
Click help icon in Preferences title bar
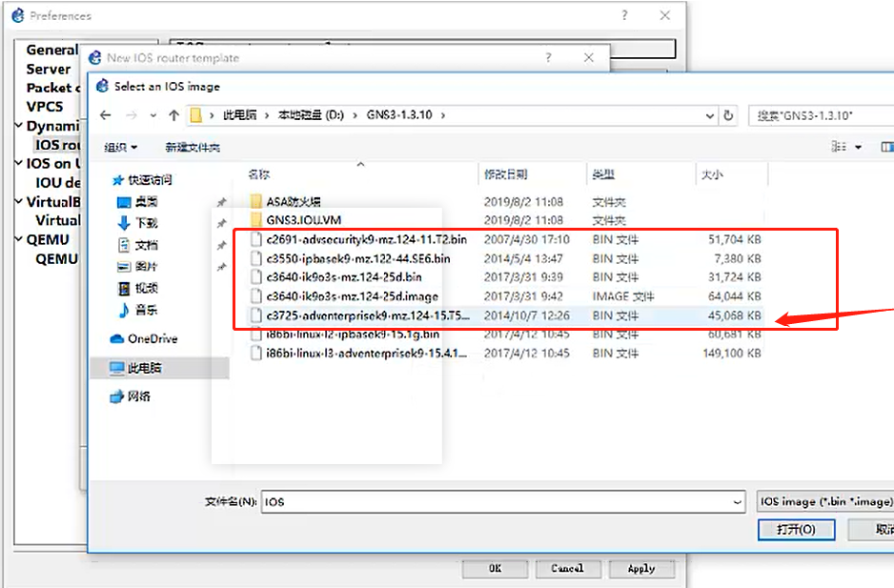(625, 15)
